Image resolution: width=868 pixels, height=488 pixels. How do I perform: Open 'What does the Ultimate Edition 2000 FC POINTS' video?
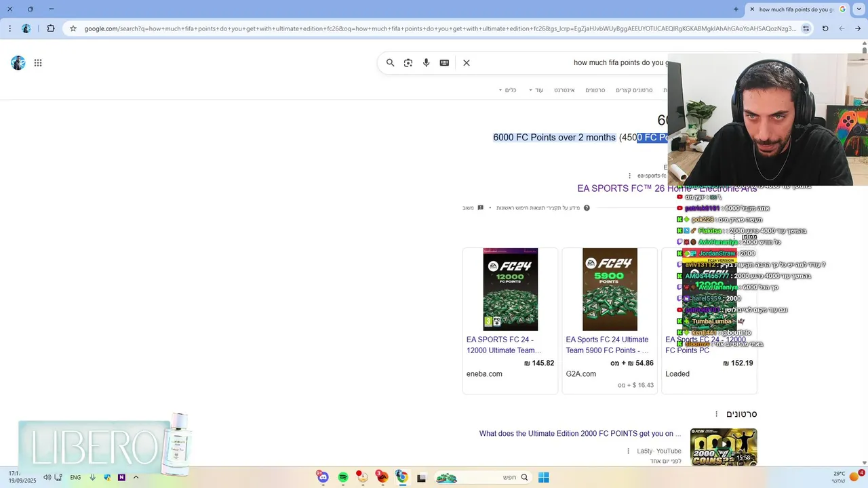pos(580,434)
